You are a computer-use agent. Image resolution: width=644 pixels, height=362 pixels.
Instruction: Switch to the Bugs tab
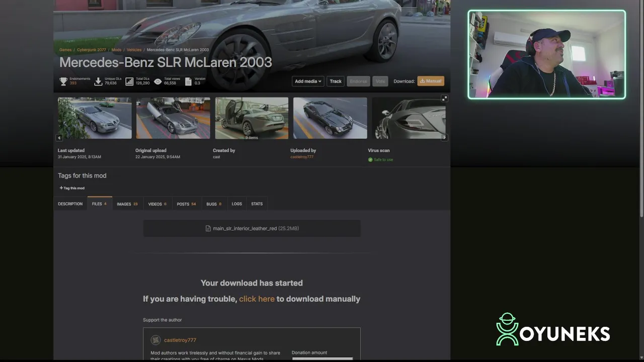[x=214, y=204]
